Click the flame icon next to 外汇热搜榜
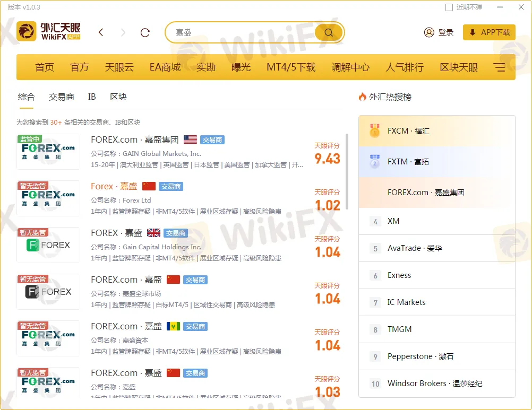Viewport: 532px width, 410px height. pos(362,97)
